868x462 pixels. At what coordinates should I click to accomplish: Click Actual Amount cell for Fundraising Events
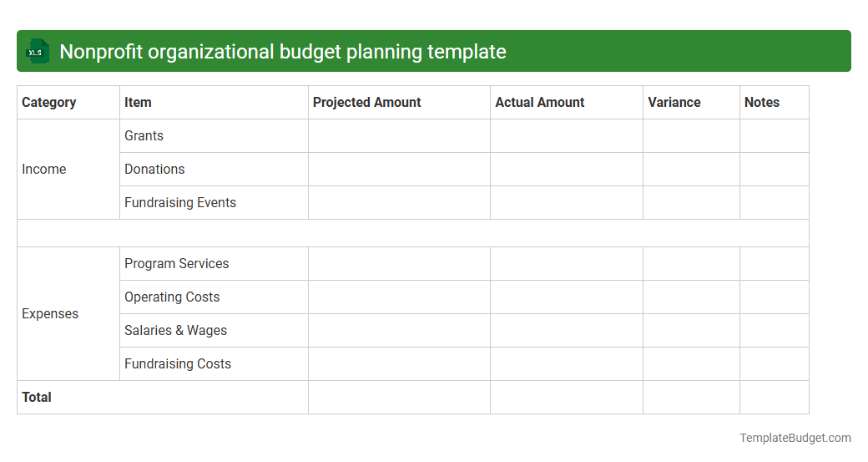(567, 203)
